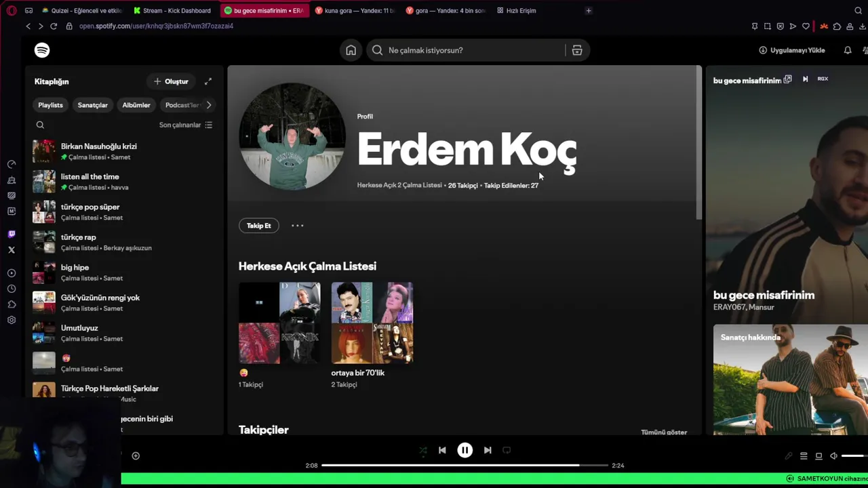This screenshot has width=868, height=488.
Task: Expand the library to full view
Action: (208, 81)
